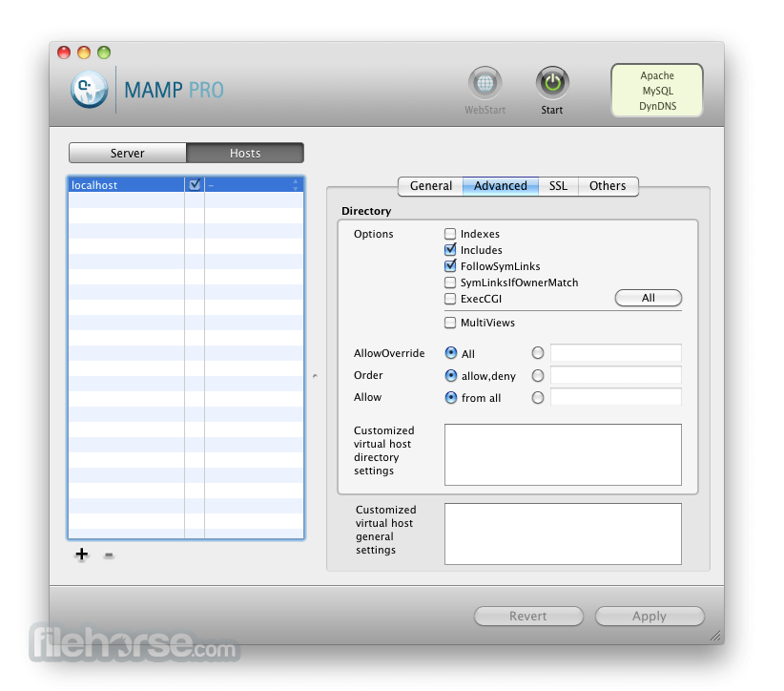Enable the Indexes option
Image resolution: width=784 pixels, height=691 pixels.
pyautogui.click(x=450, y=234)
